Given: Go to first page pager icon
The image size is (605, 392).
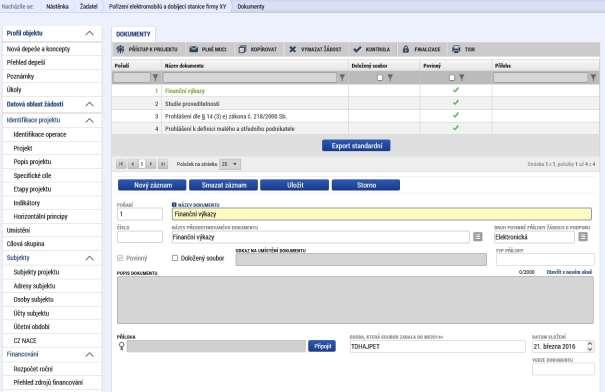Looking at the screenshot, I should coord(121,164).
